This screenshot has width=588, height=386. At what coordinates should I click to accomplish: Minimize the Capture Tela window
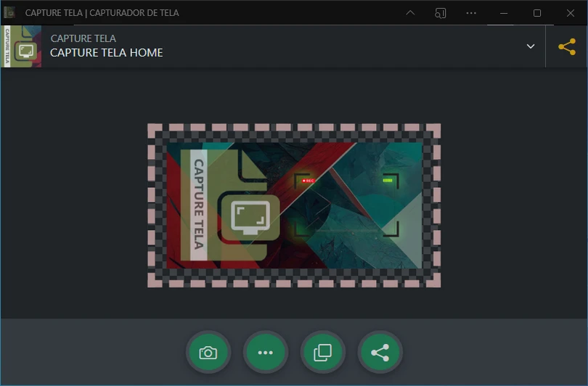click(x=504, y=13)
